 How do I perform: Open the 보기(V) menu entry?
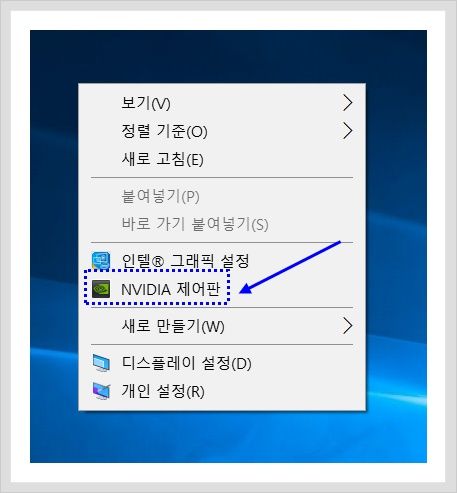(146, 103)
